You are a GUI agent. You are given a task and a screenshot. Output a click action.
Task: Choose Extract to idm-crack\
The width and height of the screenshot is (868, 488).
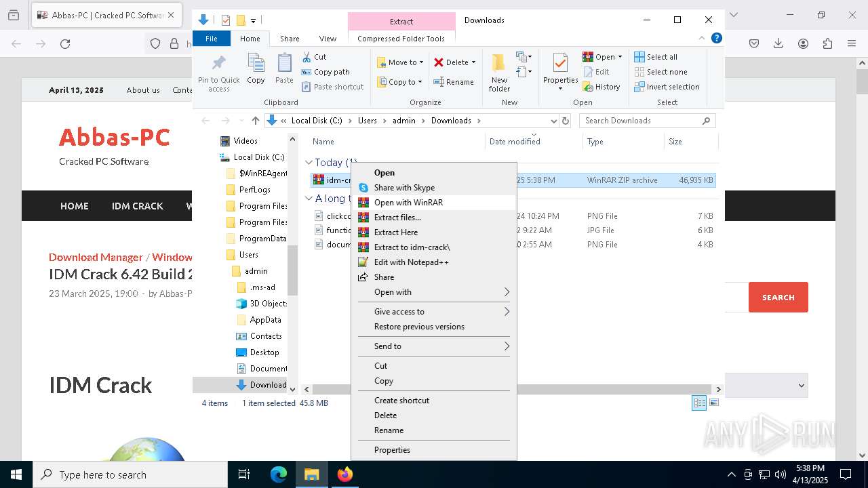[434, 247]
